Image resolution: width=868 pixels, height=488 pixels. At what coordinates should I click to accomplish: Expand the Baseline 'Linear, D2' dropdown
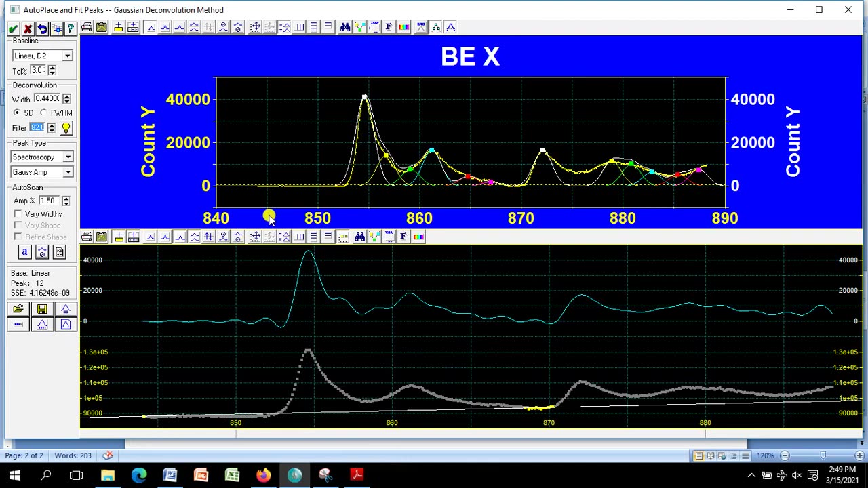[67, 56]
